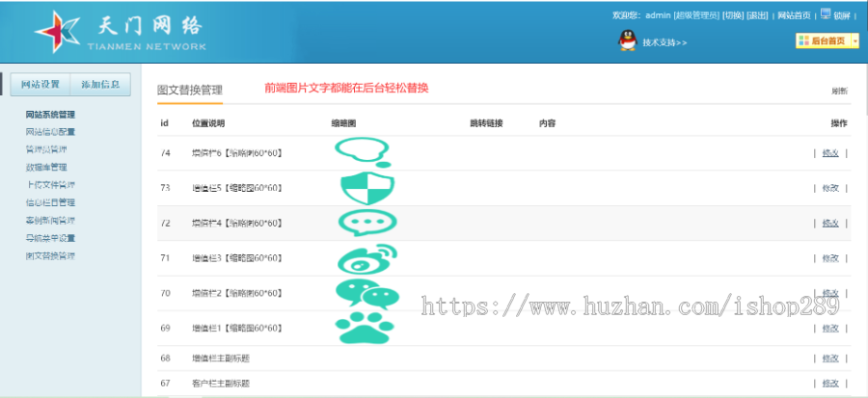Open the shield thumbnail in row 73

pyautogui.click(x=367, y=188)
